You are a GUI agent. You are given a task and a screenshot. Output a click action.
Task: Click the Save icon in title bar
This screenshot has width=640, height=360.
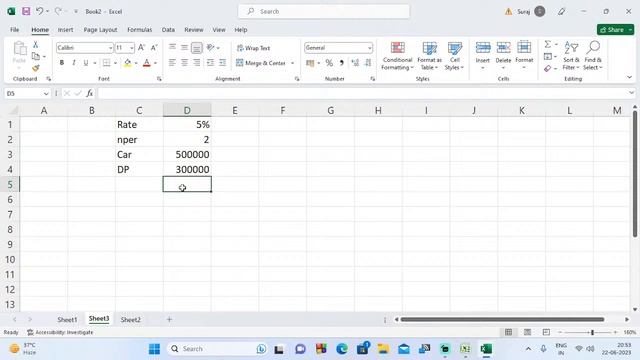(x=26, y=11)
